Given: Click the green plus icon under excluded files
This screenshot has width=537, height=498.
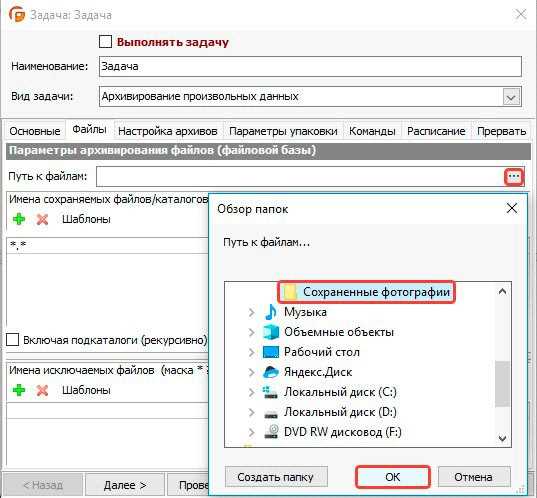Looking at the screenshot, I should [19, 390].
